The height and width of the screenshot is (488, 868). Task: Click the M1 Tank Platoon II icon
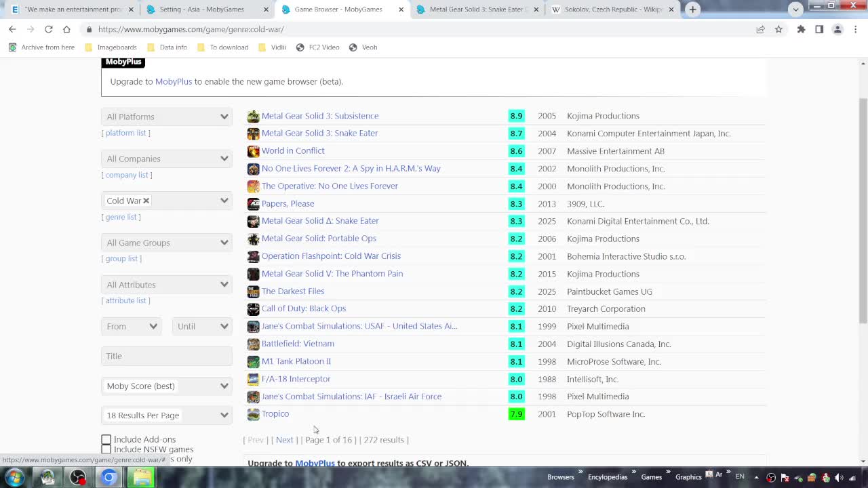[253, 361]
